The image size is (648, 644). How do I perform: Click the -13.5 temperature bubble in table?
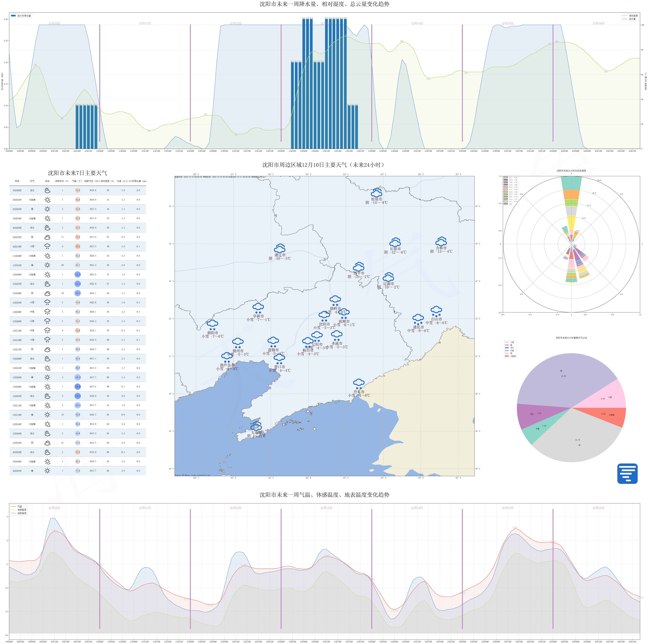(77, 275)
